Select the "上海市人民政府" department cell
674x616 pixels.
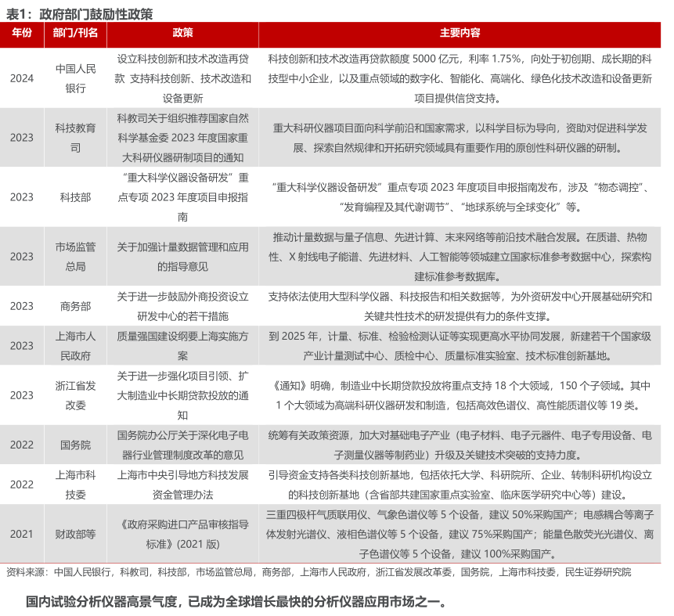pyautogui.click(x=75, y=345)
